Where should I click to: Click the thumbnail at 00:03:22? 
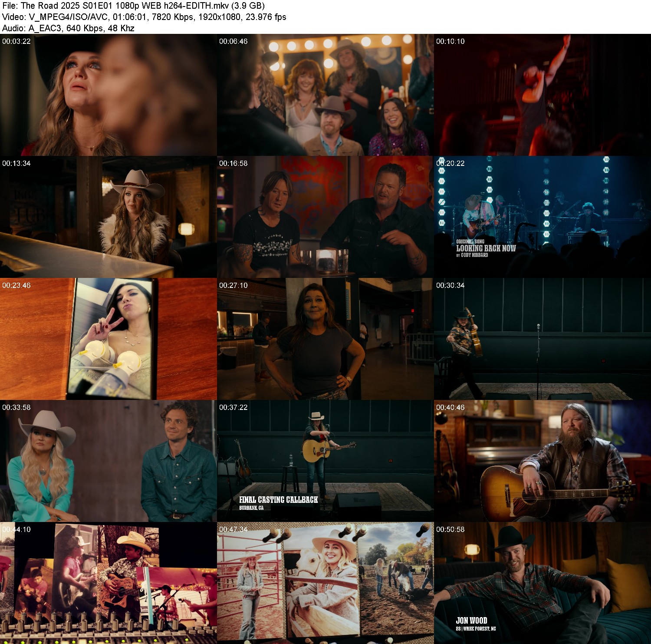(108, 95)
